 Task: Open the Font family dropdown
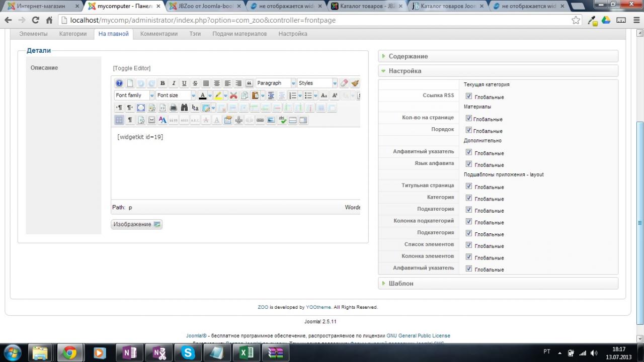point(134,96)
